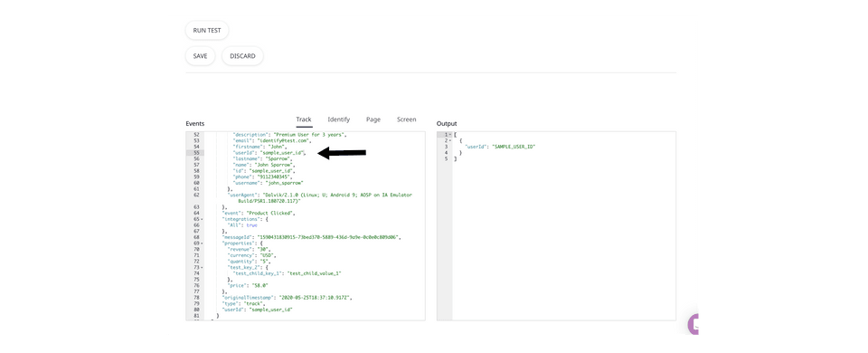Click the test_child_key_1 value line
868x353 pixels.
pyautogui.click(x=288, y=273)
